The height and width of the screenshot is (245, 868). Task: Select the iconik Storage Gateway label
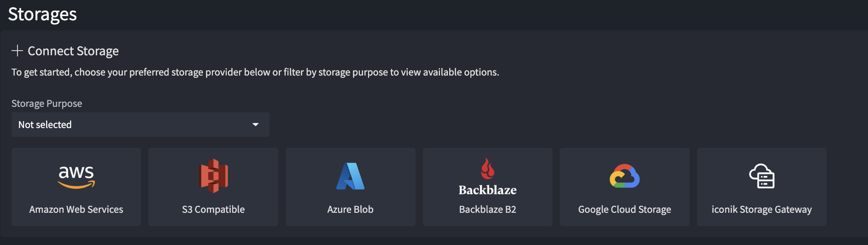(x=762, y=210)
